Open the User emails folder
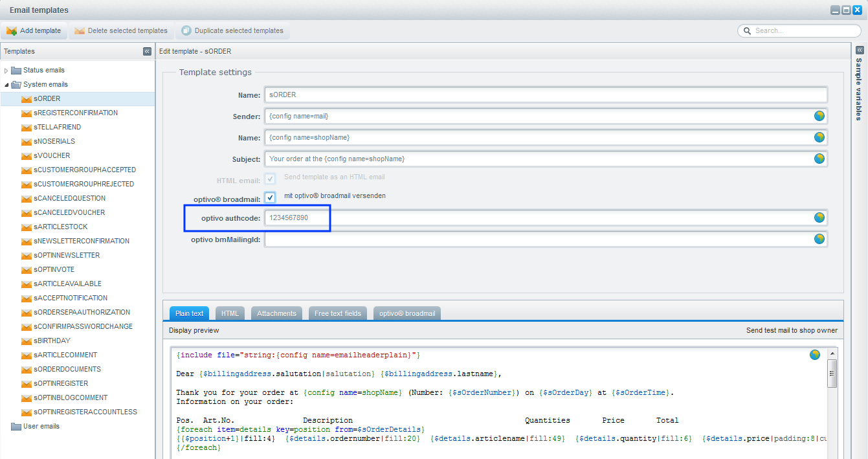868x459 pixels. (x=41, y=426)
